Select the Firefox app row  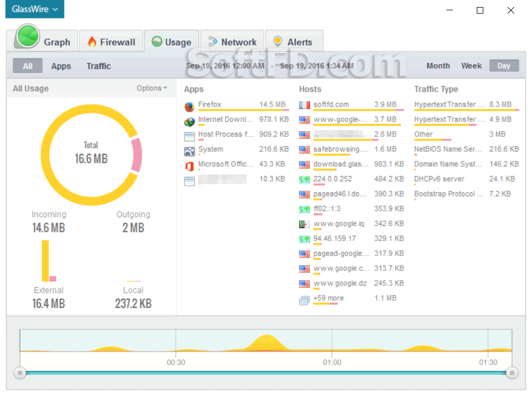pos(237,105)
